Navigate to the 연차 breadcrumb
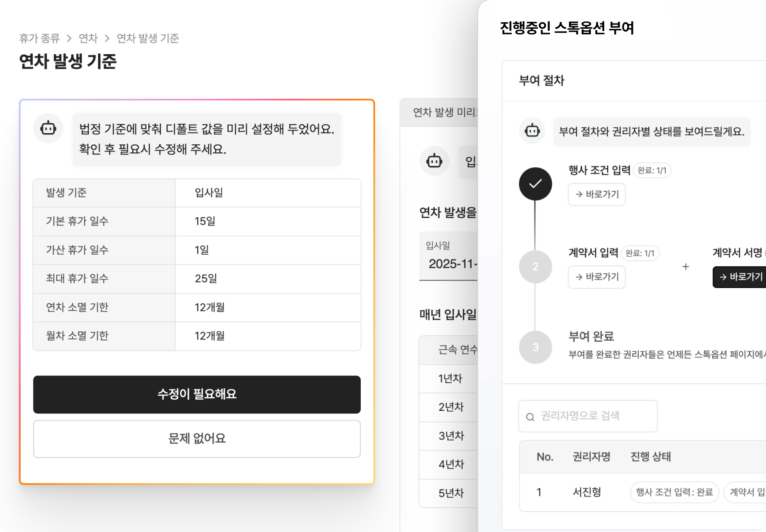This screenshot has height=532, width=766. coord(88,38)
